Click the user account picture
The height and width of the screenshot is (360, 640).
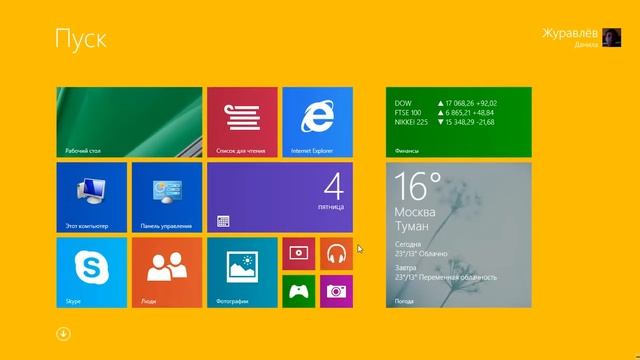point(612,38)
